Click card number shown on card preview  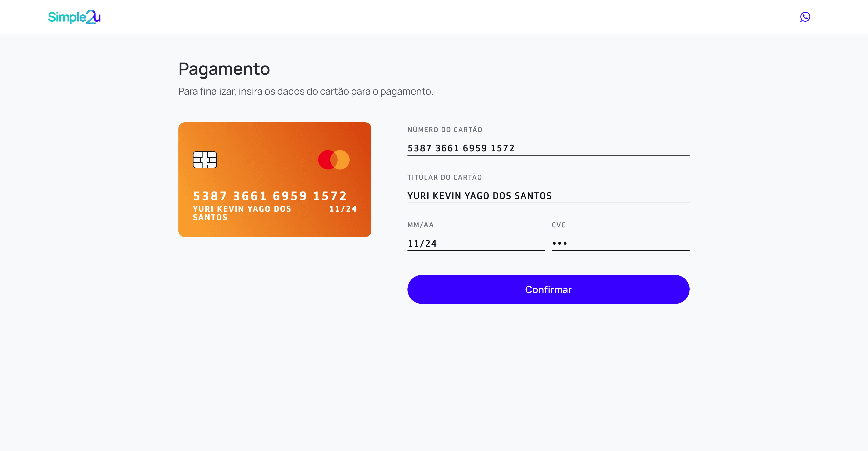click(x=270, y=196)
